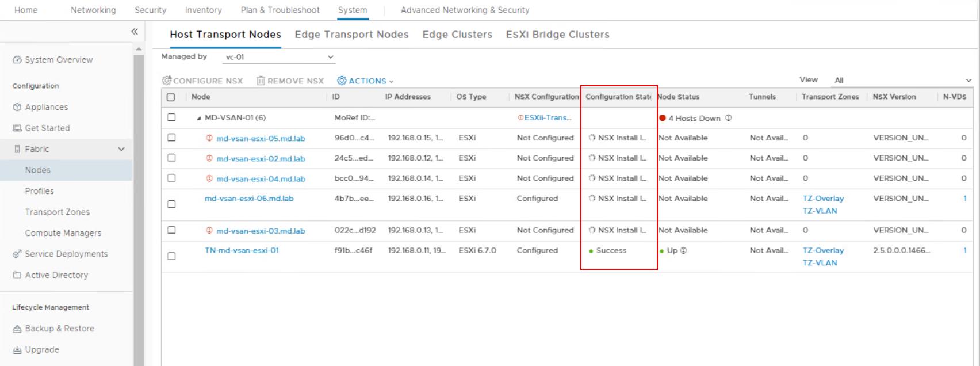This screenshot has height=366, width=980.
Task: Open md-vsan-esxi-06.md.lab node link
Action: coord(249,198)
